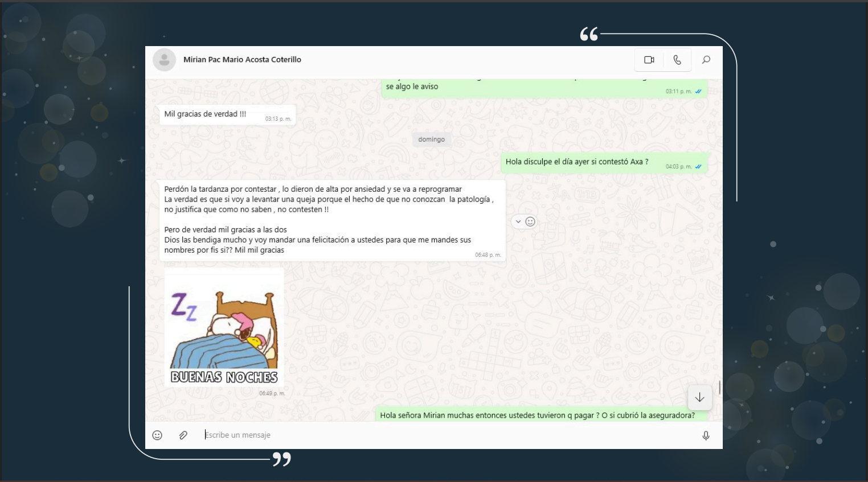Click the 'domingo' date separator
This screenshot has width=868, height=482.
click(x=431, y=139)
